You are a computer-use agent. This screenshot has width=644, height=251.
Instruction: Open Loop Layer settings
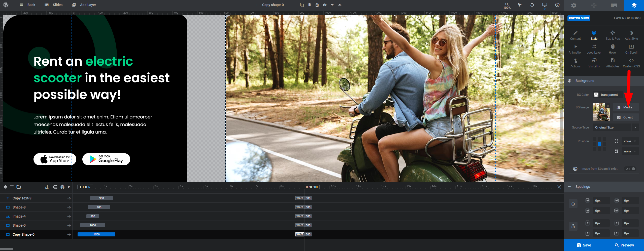click(594, 49)
